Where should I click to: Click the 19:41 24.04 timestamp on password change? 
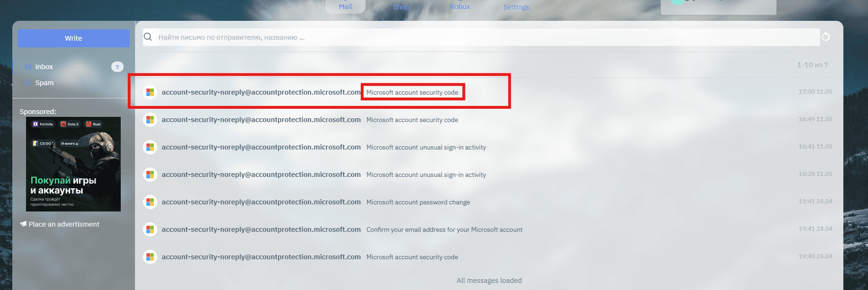pyautogui.click(x=815, y=202)
